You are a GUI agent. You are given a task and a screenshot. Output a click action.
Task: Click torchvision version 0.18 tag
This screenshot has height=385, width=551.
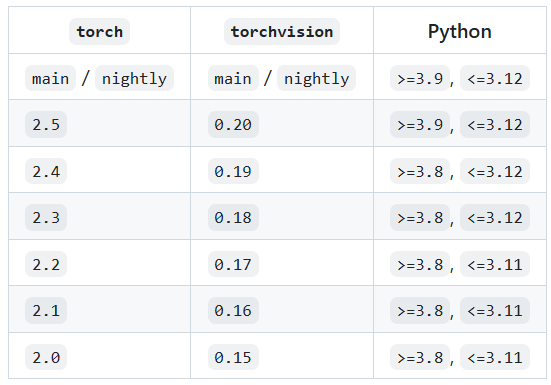pyautogui.click(x=233, y=217)
